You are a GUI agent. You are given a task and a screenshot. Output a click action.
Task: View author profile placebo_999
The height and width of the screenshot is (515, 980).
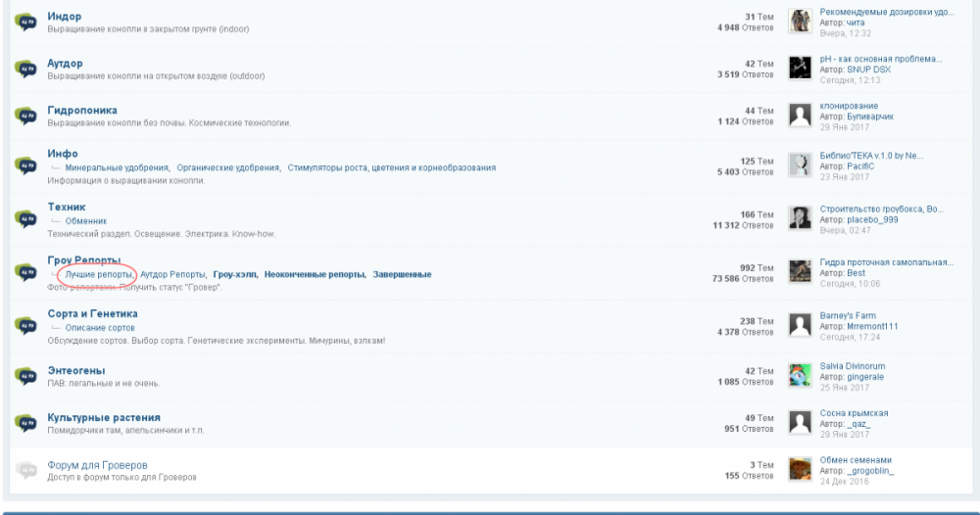pyautogui.click(x=872, y=219)
